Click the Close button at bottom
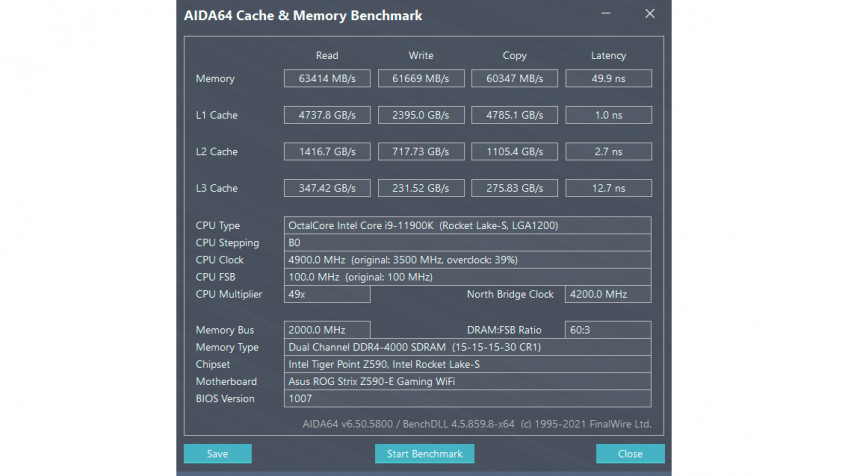848x476 pixels. coord(630,454)
